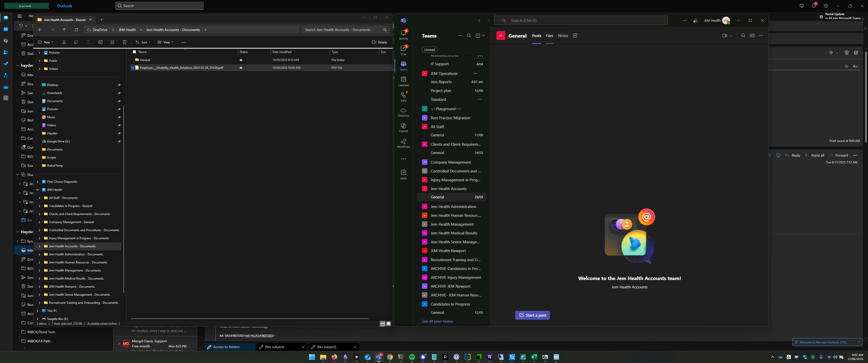This screenshot has width=868, height=363.
Task: Toggle the Details pane in File Explorer
Action: (379, 42)
